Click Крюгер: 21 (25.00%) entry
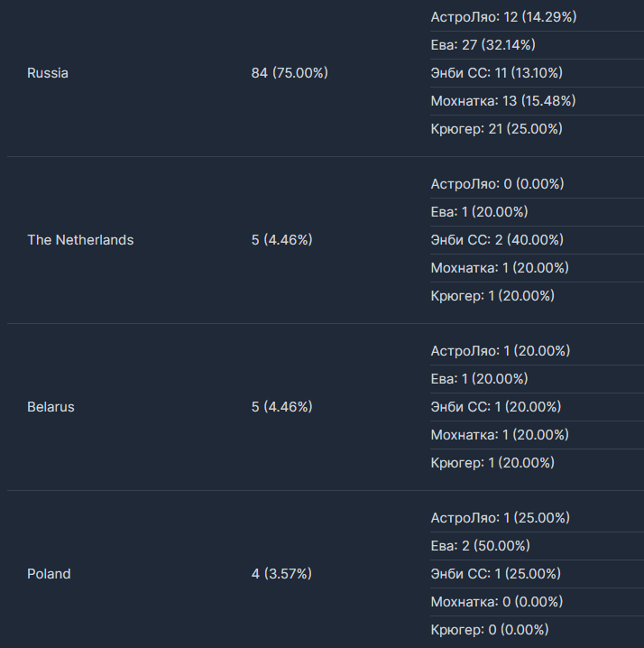This screenshot has width=644, height=648. coord(496,129)
